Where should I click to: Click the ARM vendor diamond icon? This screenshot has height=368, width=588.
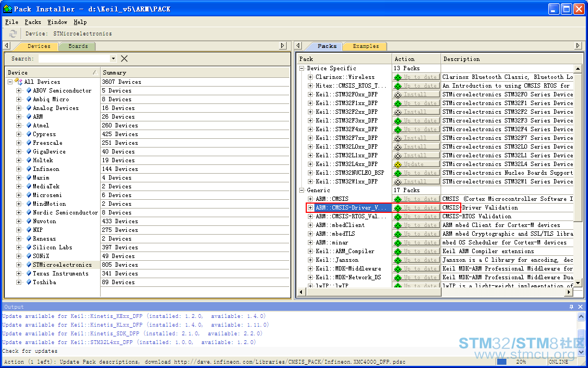29,116
